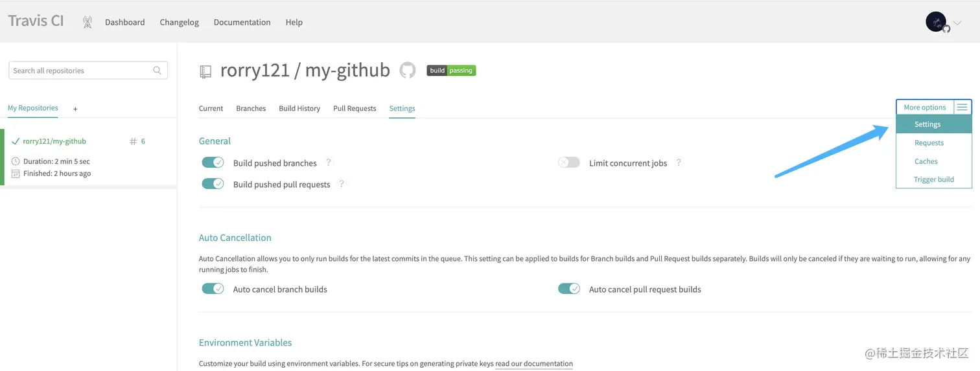Click the passed checkmark next to rorry121/my-github
980x371 pixels.
point(16,141)
